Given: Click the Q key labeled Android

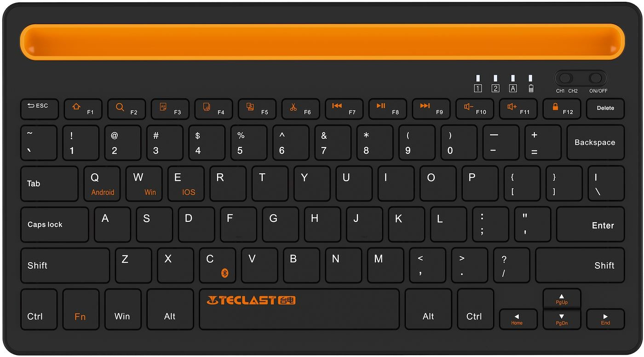Looking at the screenshot, I should click(x=102, y=184).
